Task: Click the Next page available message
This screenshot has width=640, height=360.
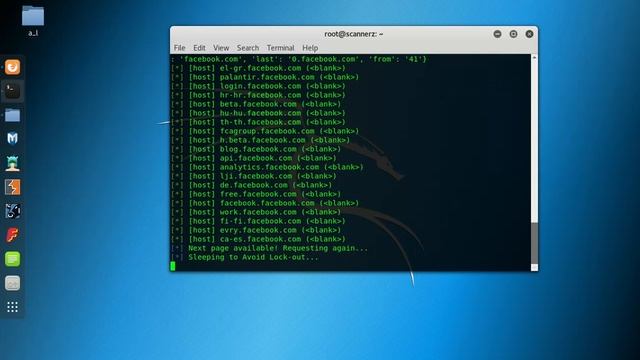Action: pyautogui.click(x=278, y=248)
